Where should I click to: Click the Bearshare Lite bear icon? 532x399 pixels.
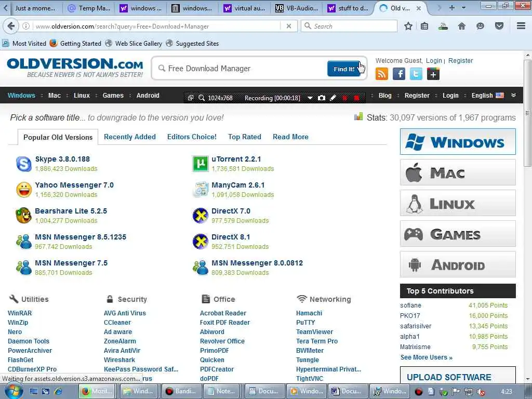click(24, 216)
